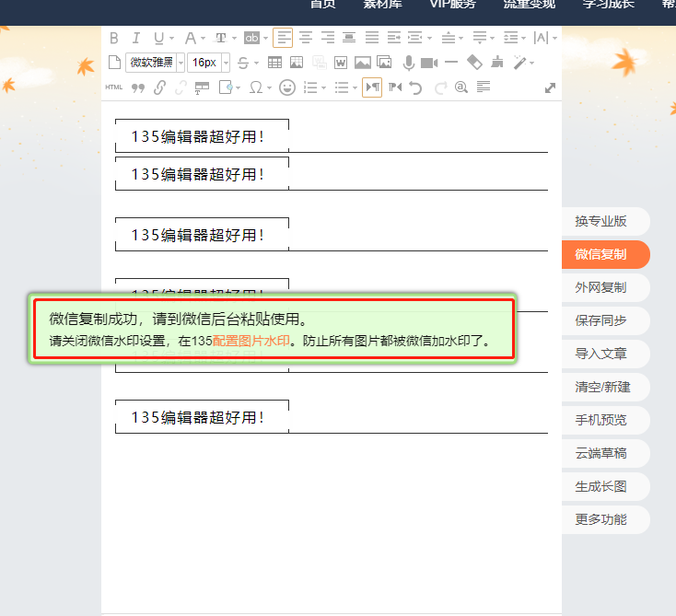Open the 素材库 menu
This screenshot has width=676, height=616.
pyautogui.click(x=382, y=4)
